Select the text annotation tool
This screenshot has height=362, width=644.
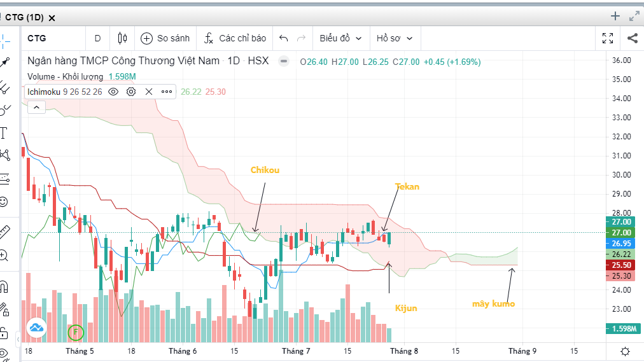pyautogui.click(x=4, y=132)
